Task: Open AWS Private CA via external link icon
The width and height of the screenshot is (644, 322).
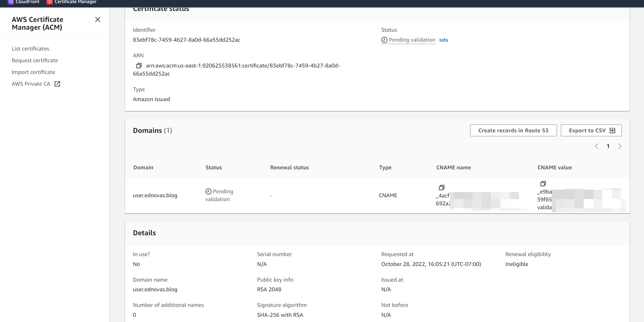Action: coord(57,84)
